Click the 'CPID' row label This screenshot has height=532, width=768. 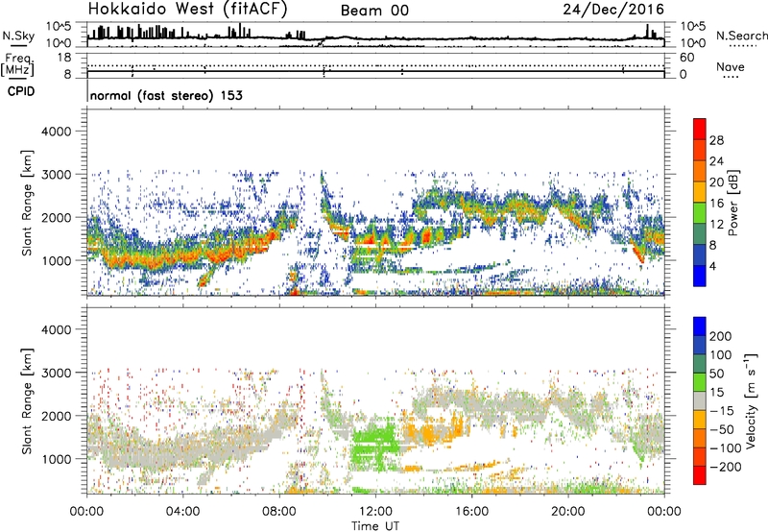coord(21,91)
